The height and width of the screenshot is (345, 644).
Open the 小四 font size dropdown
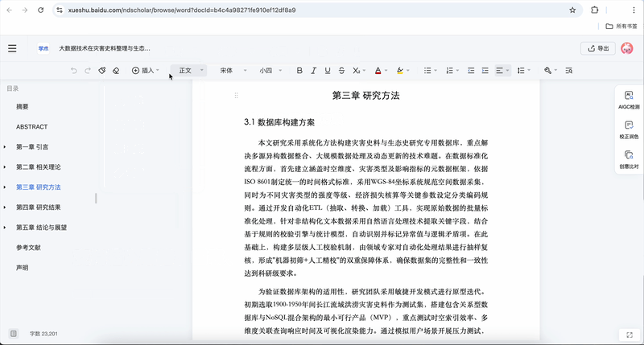click(270, 71)
